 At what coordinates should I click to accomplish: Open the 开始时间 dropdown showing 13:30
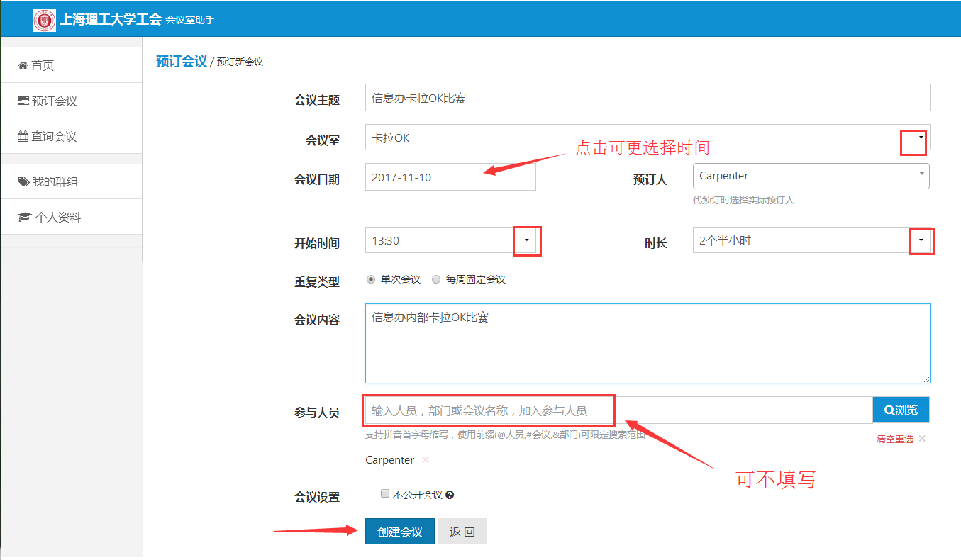click(526, 240)
